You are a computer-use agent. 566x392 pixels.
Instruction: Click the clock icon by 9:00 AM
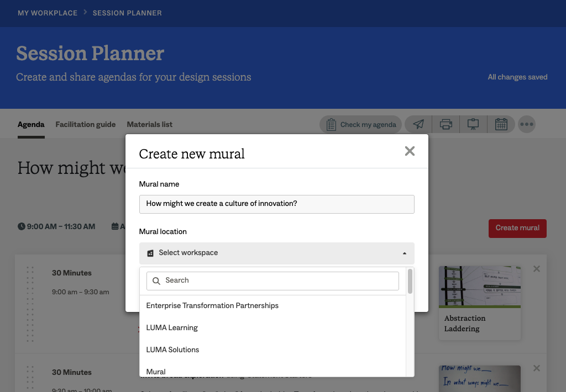click(x=22, y=226)
